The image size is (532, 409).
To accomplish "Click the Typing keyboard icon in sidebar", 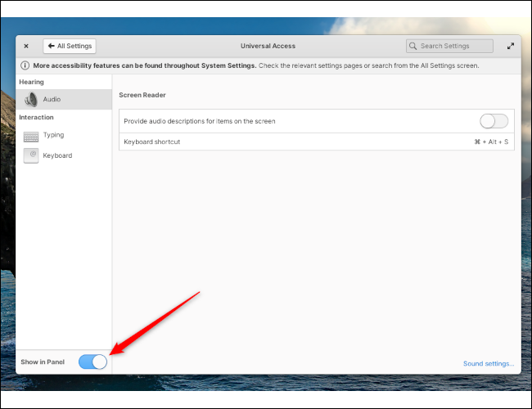I will point(31,136).
